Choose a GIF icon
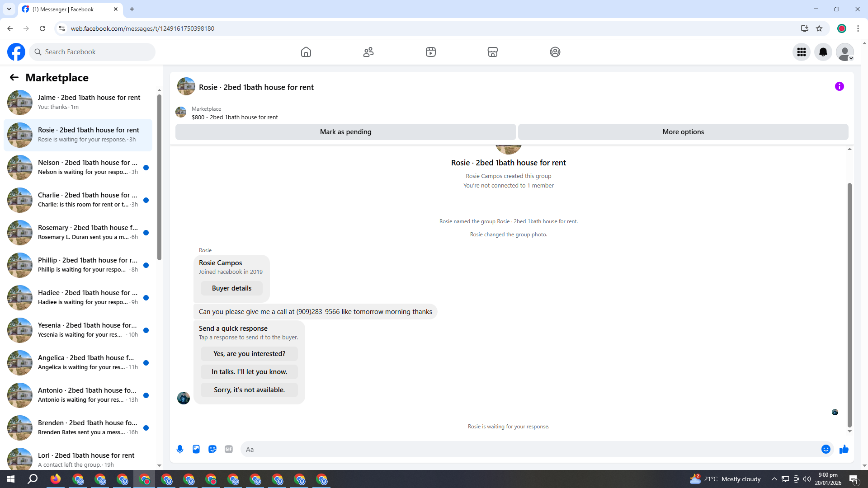Viewport: 868px width, 488px height. 229,449
